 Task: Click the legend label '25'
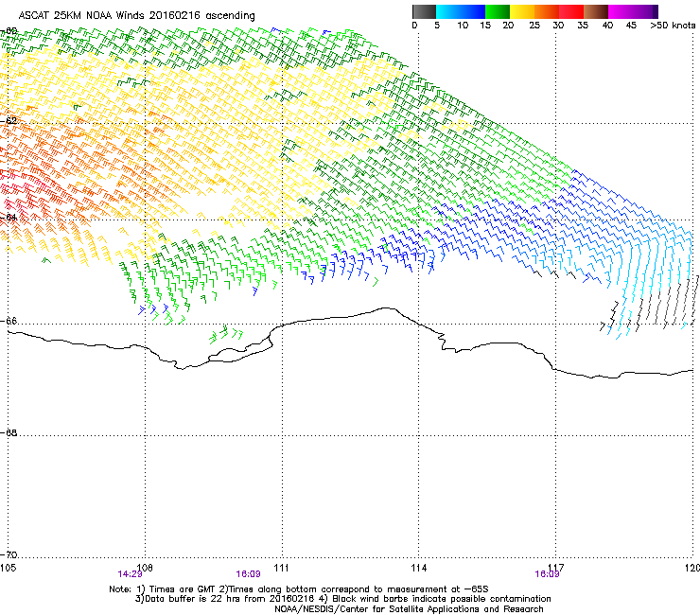[x=534, y=26]
